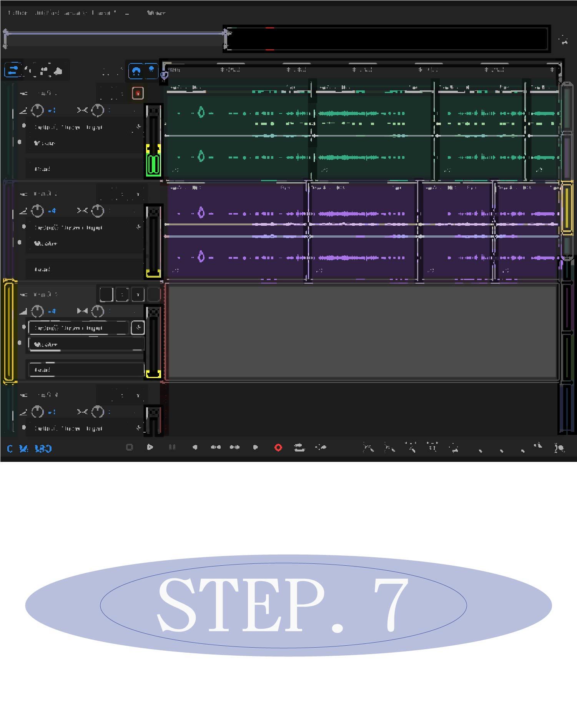577x728 pixels.
Task: Toggle polarity reverse on Track 1 input
Action: [x=138, y=127]
